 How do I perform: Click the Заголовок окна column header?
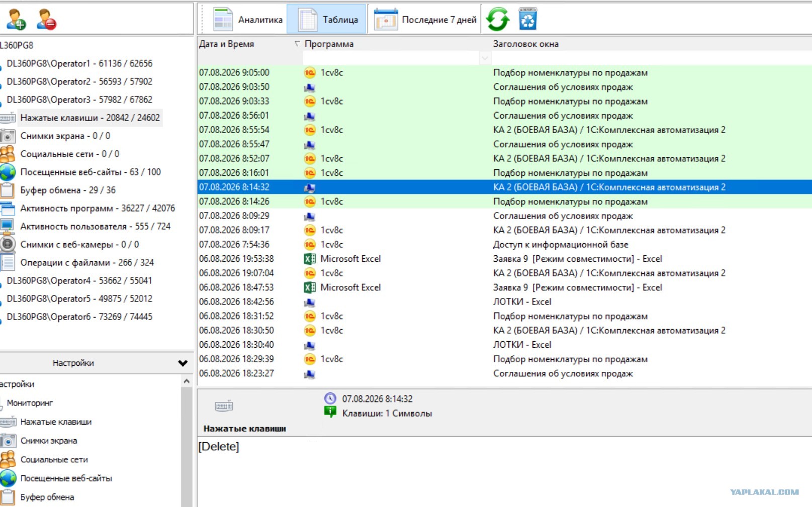coord(525,44)
